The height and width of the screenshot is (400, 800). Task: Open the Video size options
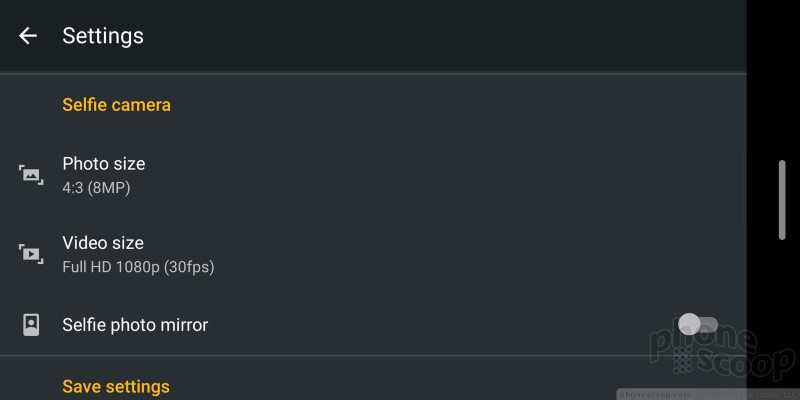tap(373, 254)
